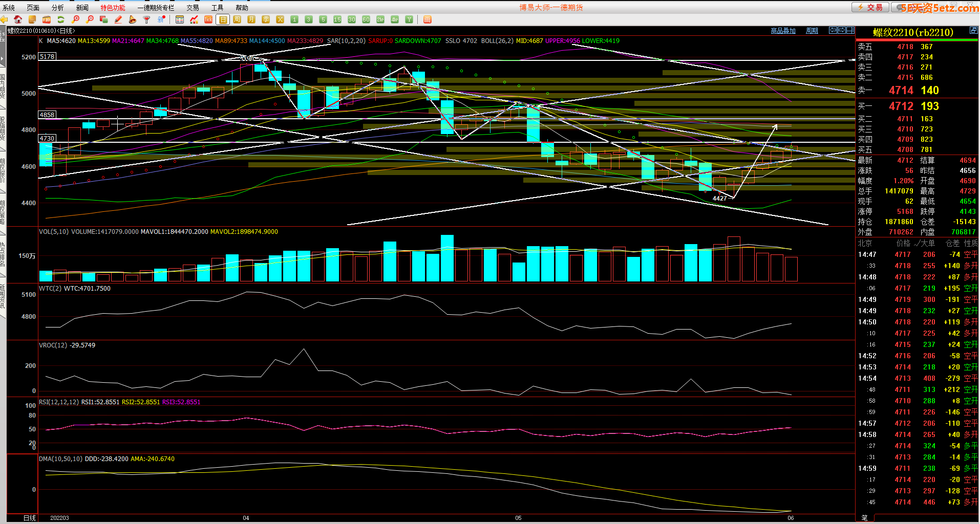Open the 国内期货 side tab
Viewport: 980px width, 524px height.
tap(3, 86)
